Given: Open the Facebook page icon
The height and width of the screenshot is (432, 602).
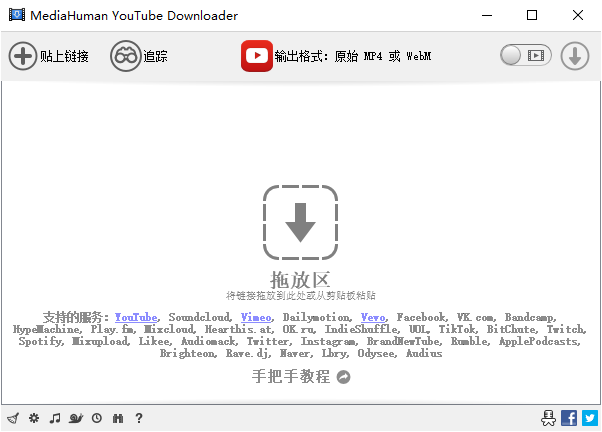Looking at the screenshot, I should click(569, 418).
